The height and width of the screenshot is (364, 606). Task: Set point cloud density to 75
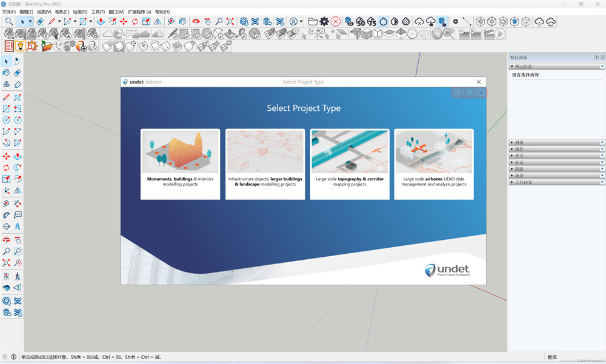click(x=372, y=22)
